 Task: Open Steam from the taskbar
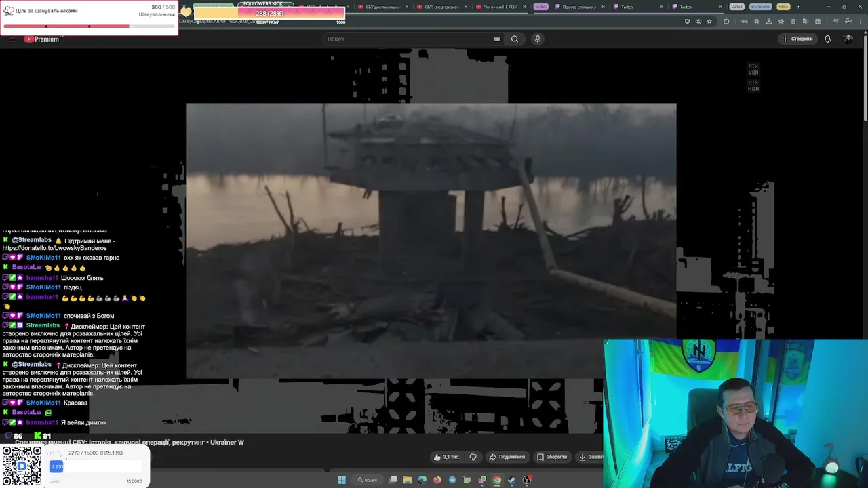511,480
